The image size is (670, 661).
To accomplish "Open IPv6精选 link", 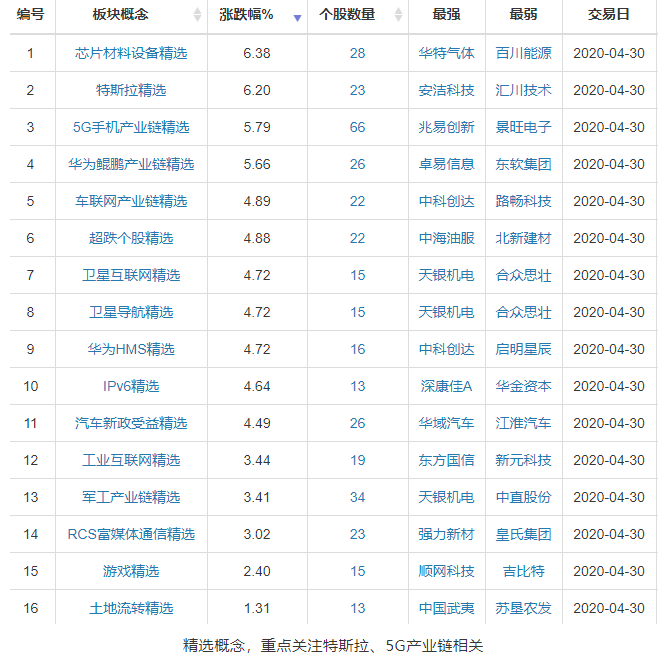I will 131,386.
